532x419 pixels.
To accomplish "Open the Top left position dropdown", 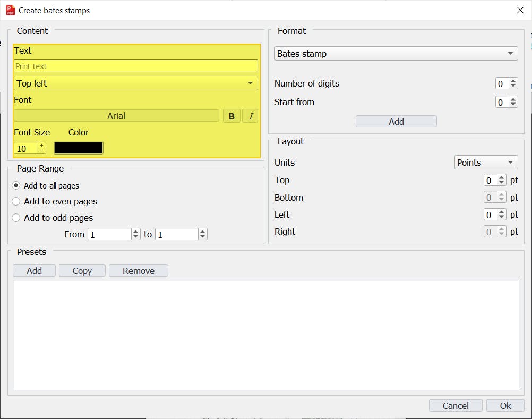I will [x=136, y=83].
